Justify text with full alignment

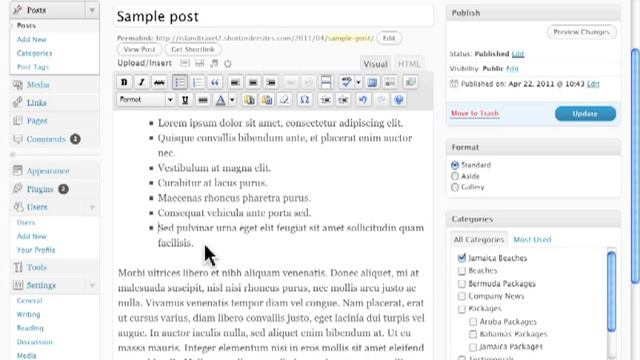203,100
